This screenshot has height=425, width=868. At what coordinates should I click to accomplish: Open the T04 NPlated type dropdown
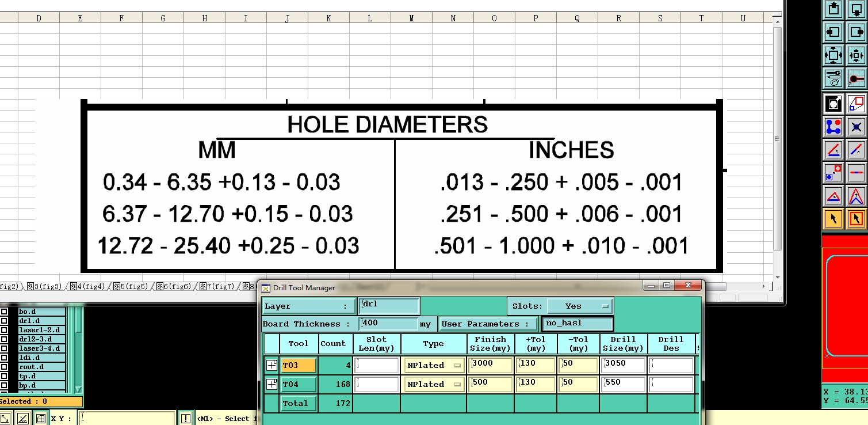click(434, 384)
